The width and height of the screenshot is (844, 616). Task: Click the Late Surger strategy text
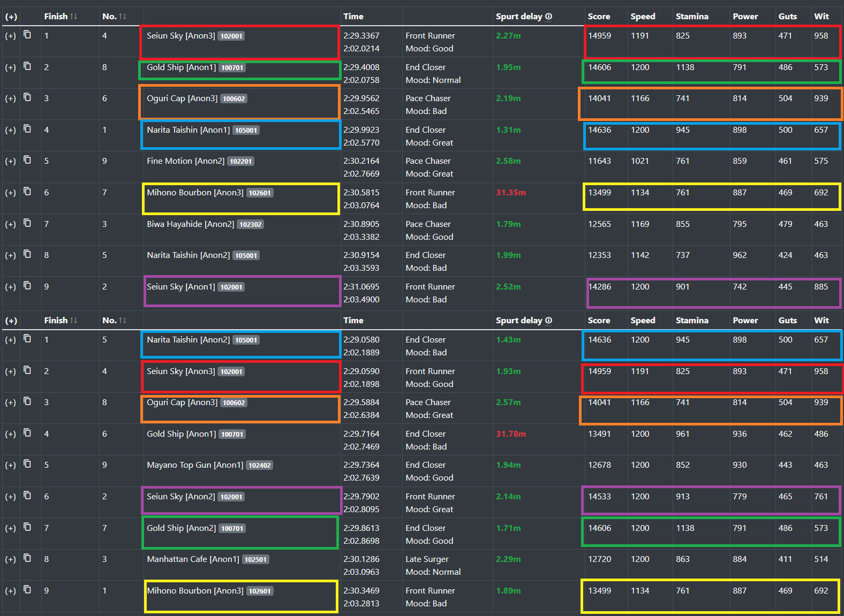click(427, 559)
